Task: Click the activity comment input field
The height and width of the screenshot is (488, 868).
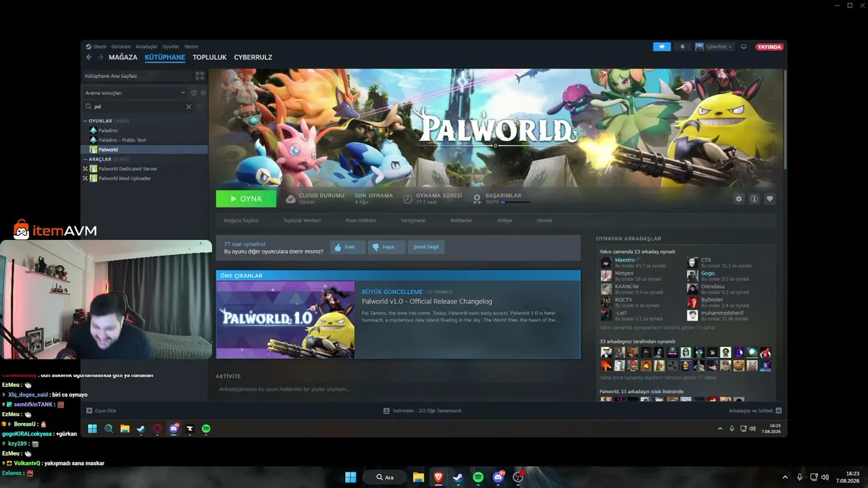Action: [398, 389]
